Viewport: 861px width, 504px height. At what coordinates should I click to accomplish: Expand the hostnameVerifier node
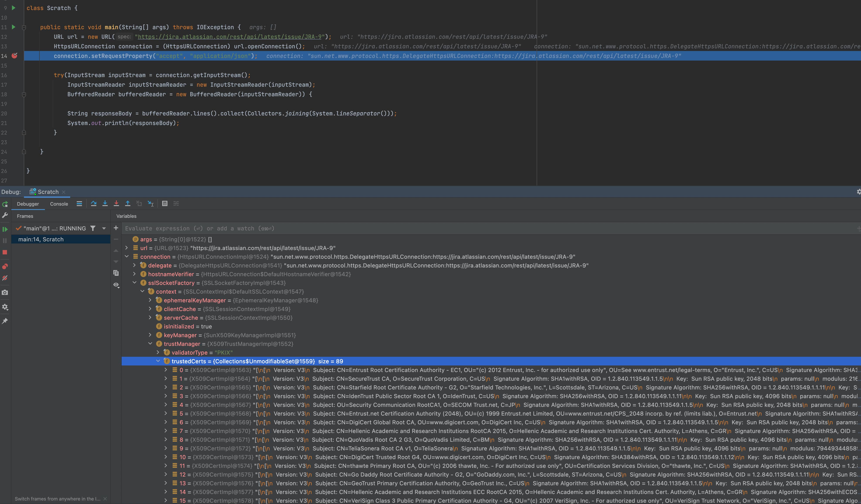point(134,274)
